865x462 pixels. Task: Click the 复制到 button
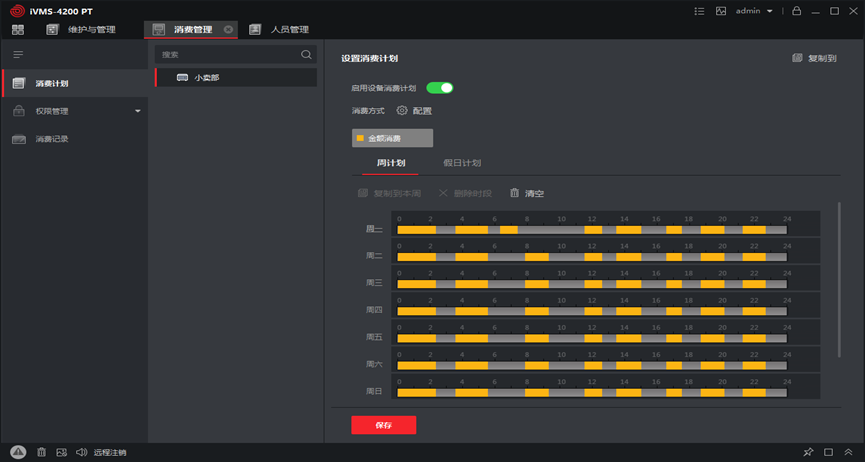(x=814, y=59)
